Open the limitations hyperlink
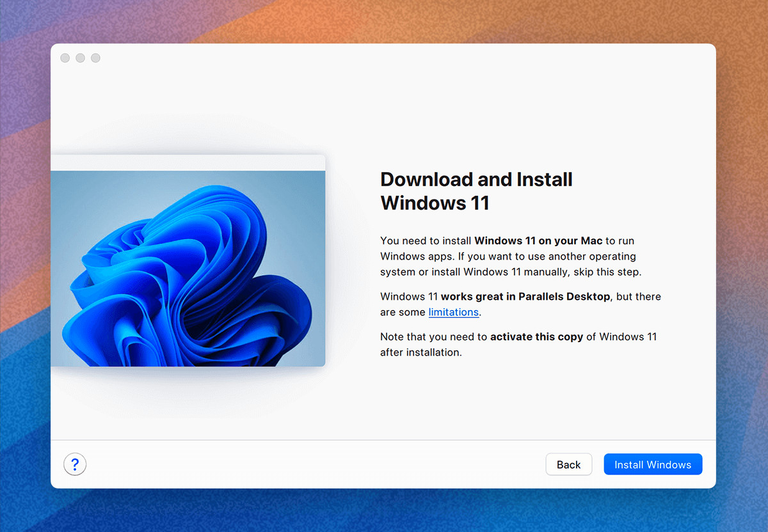 pos(453,312)
